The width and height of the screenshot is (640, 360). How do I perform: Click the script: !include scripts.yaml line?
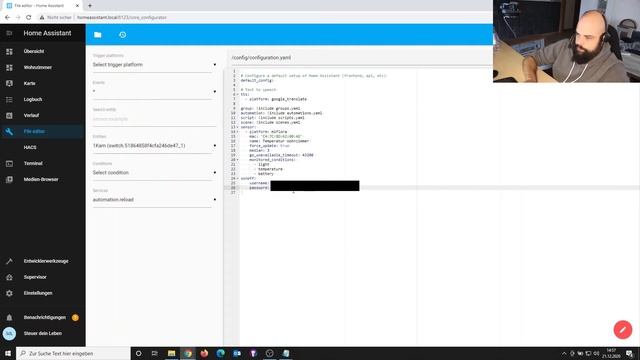tap(272, 118)
